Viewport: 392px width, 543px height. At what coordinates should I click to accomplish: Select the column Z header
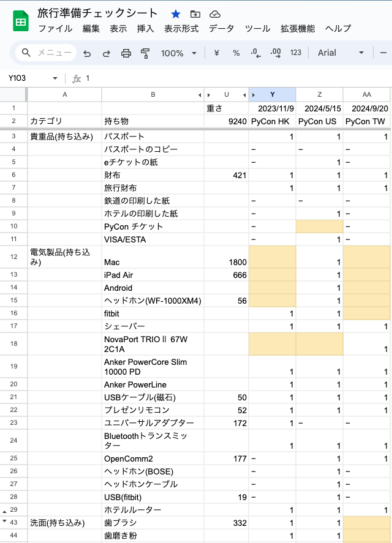319,94
